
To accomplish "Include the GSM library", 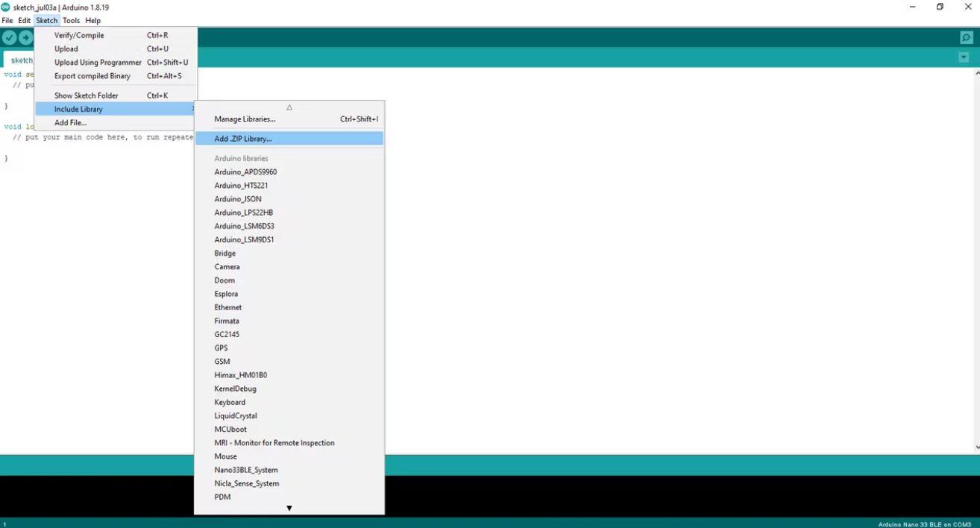I will [x=289, y=362].
